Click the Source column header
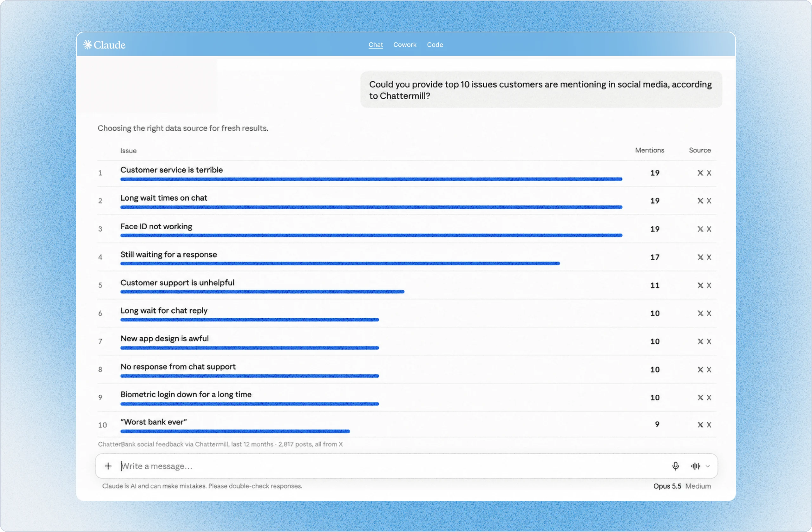Viewport: 812px width, 532px height. pos(700,150)
